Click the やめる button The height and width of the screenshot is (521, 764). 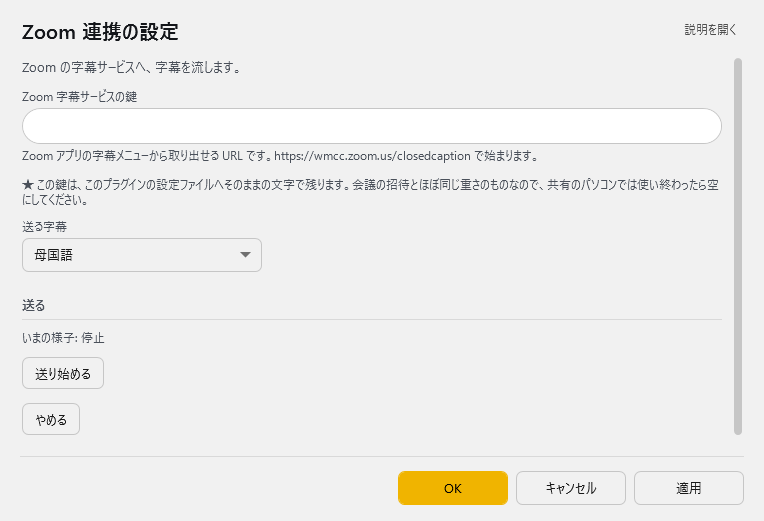click(x=51, y=419)
